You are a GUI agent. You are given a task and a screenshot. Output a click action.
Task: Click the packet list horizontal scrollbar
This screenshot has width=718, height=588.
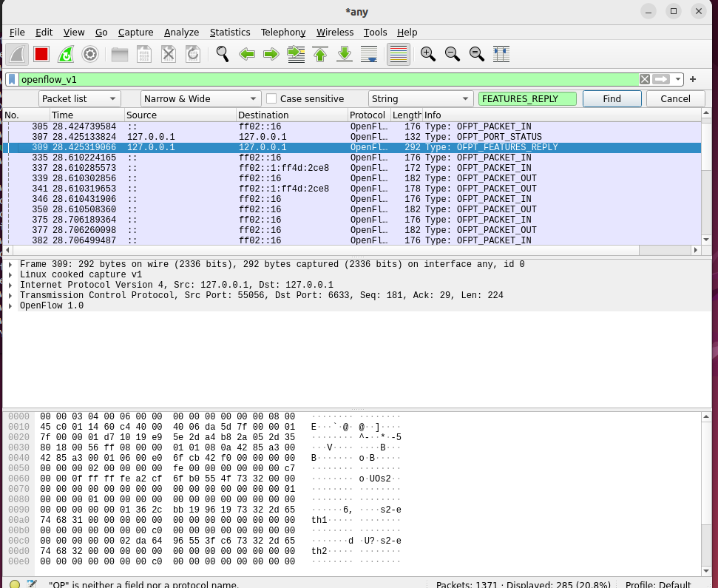tap(352, 250)
